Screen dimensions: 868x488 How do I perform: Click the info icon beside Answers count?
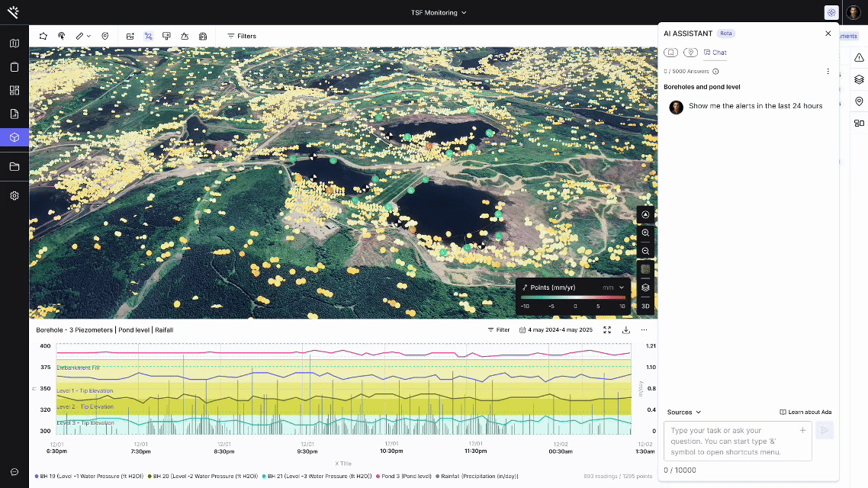pyautogui.click(x=715, y=72)
